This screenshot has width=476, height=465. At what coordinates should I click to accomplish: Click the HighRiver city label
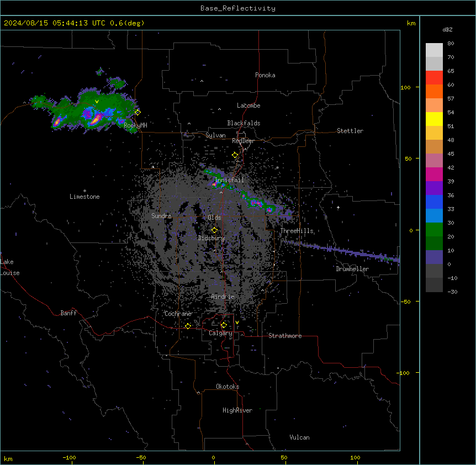(x=237, y=410)
